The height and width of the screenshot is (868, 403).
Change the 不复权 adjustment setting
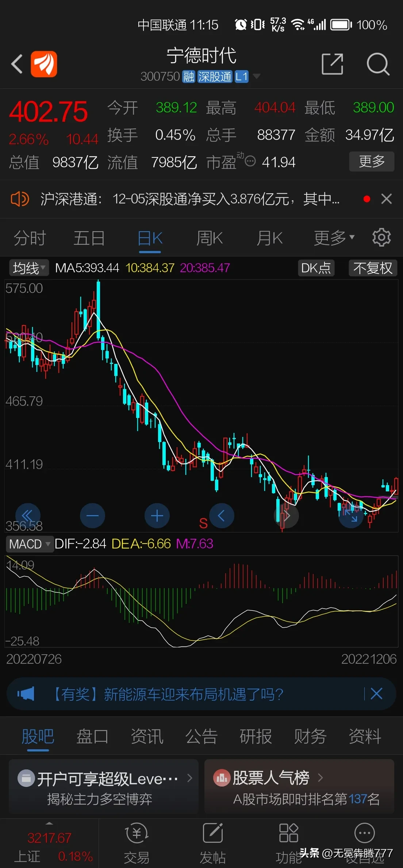[373, 268]
